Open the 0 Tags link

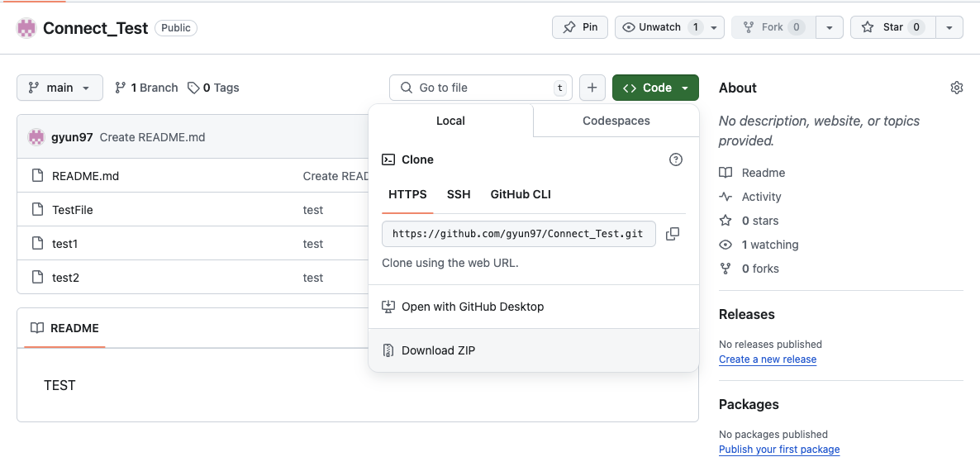click(213, 88)
